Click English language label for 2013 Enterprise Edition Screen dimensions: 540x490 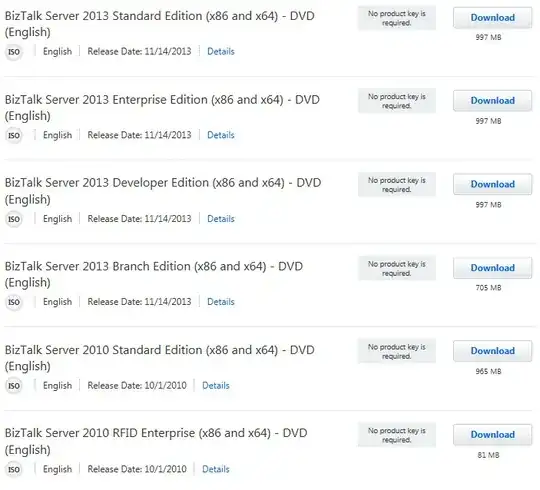(x=58, y=135)
